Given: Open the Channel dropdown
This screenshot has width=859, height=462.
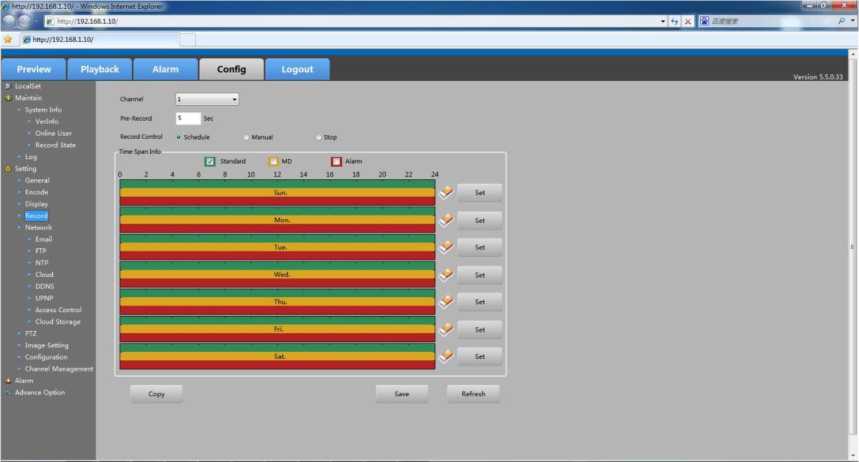Looking at the screenshot, I should tap(207, 99).
